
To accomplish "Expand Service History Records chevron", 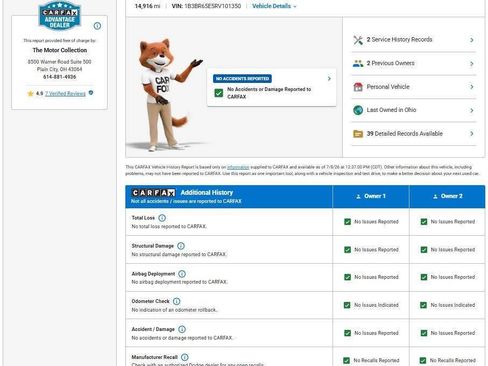I will point(472,40).
